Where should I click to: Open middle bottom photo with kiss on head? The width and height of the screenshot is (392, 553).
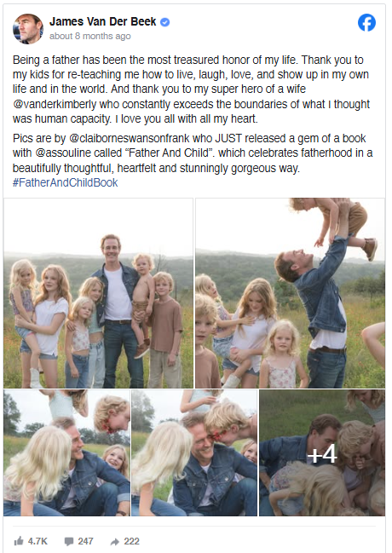point(194,452)
